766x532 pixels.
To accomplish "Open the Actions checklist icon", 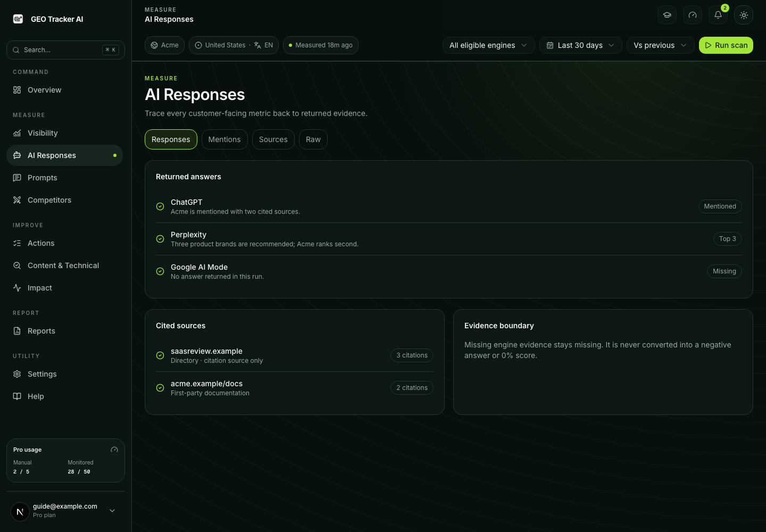I will pyautogui.click(x=17, y=243).
